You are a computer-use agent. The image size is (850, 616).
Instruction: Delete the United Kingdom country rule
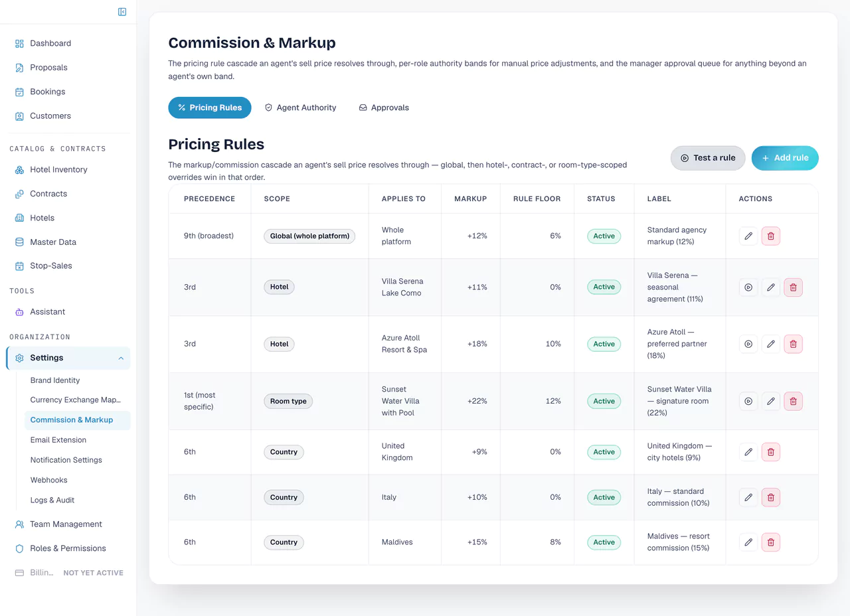click(x=771, y=452)
